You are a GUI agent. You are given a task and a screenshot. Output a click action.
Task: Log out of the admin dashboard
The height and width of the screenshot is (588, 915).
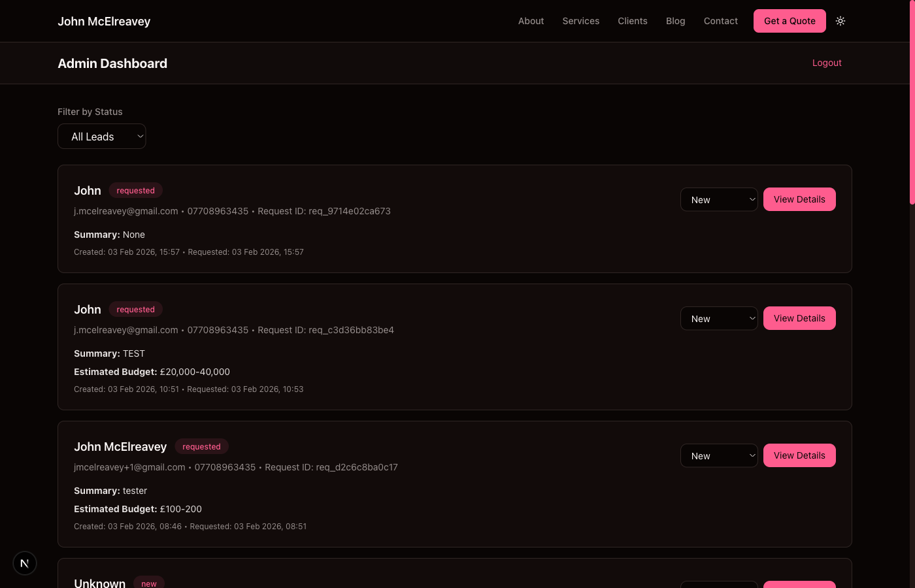(x=827, y=63)
